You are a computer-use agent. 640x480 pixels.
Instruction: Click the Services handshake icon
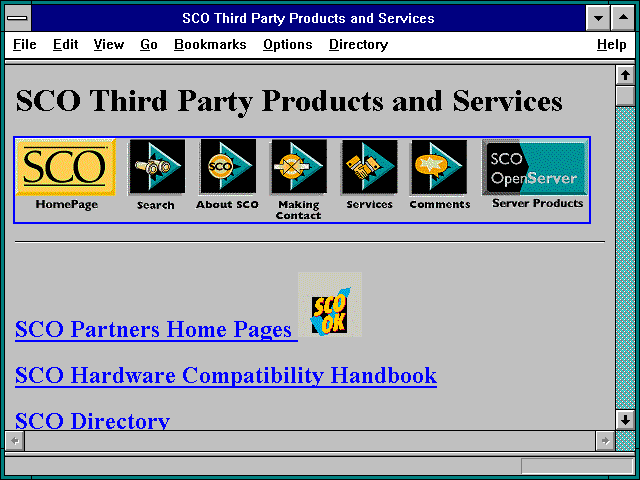tap(369, 167)
